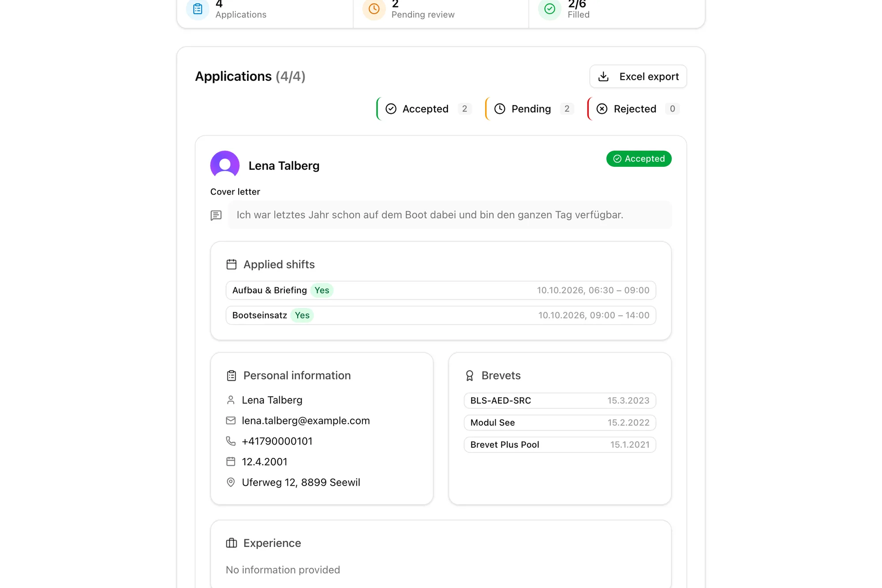
Task: Click the Applied shifts calendar icon
Action: point(232,264)
